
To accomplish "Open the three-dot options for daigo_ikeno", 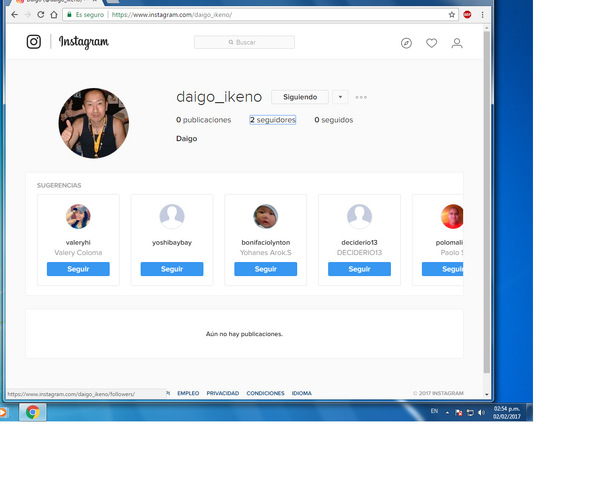I will 361,97.
